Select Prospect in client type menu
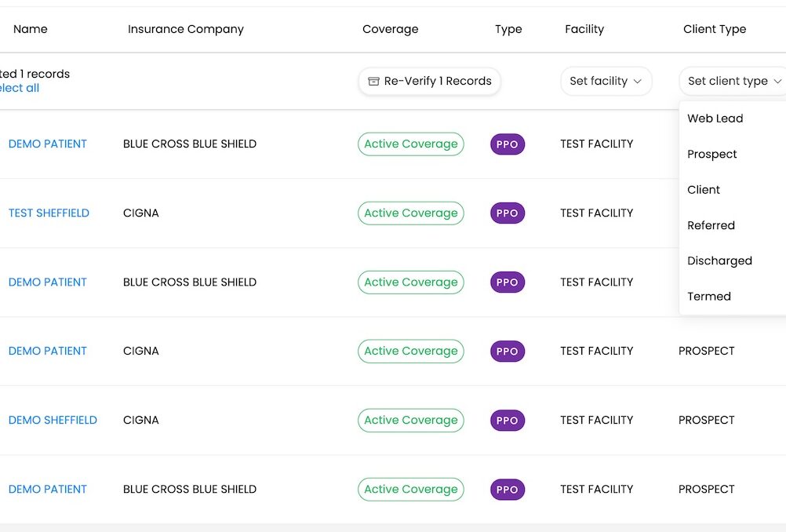The width and height of the screenshot is (786, 532). tap(711, 155)
